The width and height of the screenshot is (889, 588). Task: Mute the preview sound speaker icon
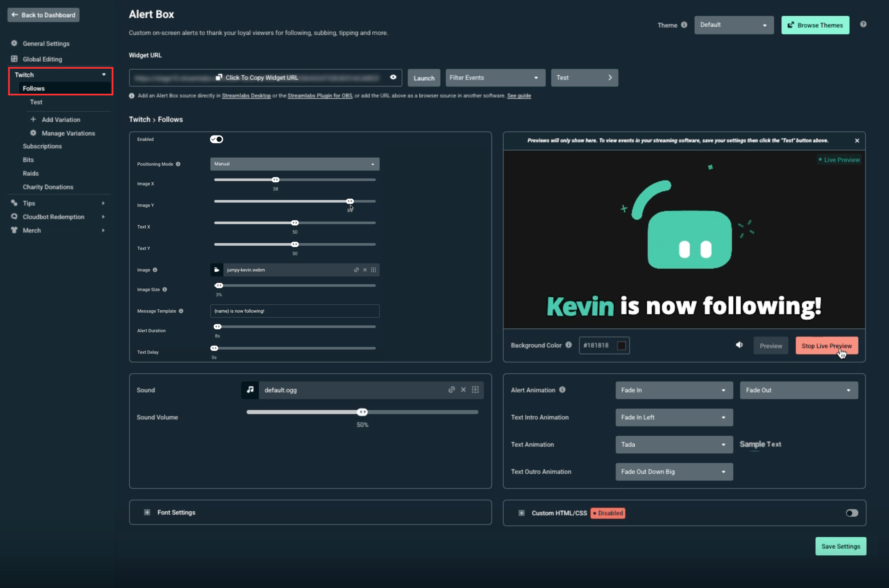[739, 345]
